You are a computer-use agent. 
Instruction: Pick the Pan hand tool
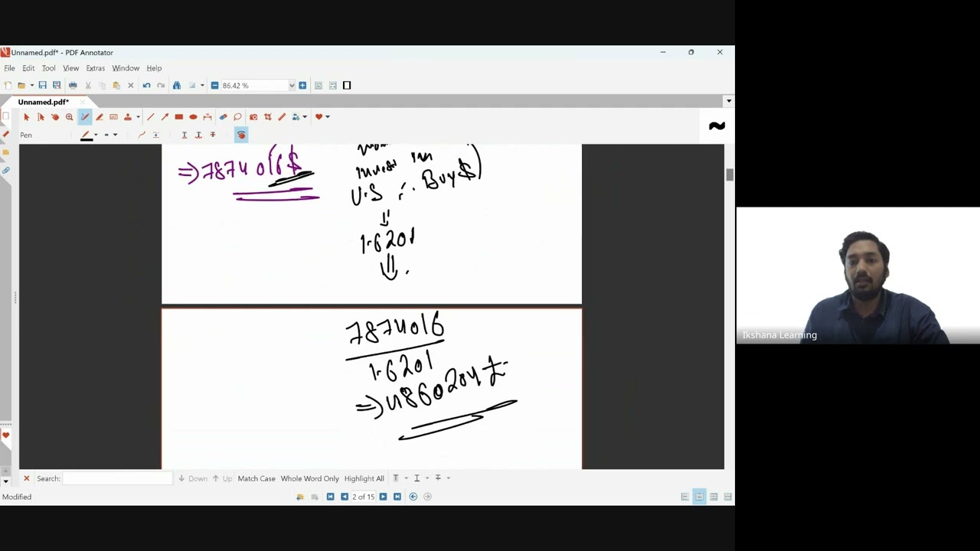click(54, 116)
